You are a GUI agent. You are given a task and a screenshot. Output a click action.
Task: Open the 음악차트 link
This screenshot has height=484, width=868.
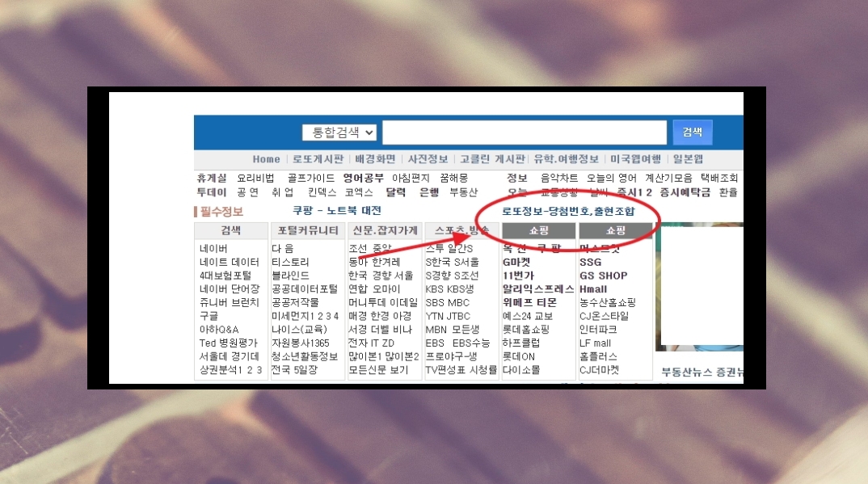pyautogui.click(x=559, y=178)
